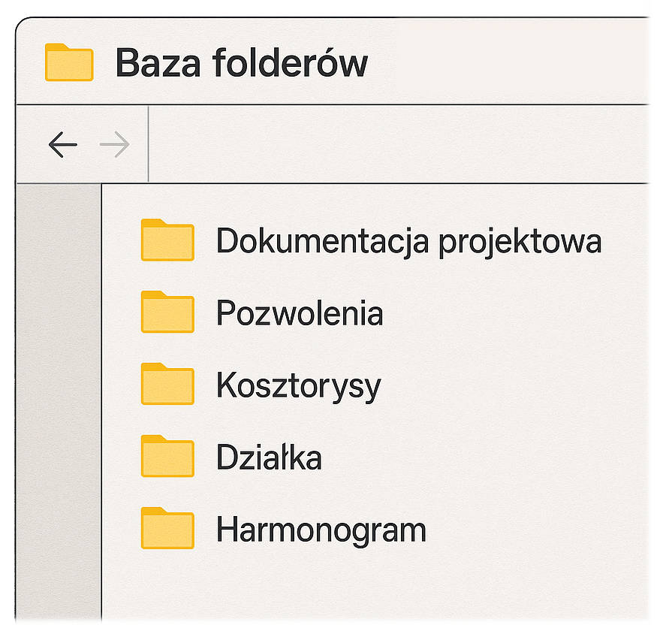This screenshot has width=672, height=637.
Task: Click the Kosztorysy folder icon
Action: [167, 384]
